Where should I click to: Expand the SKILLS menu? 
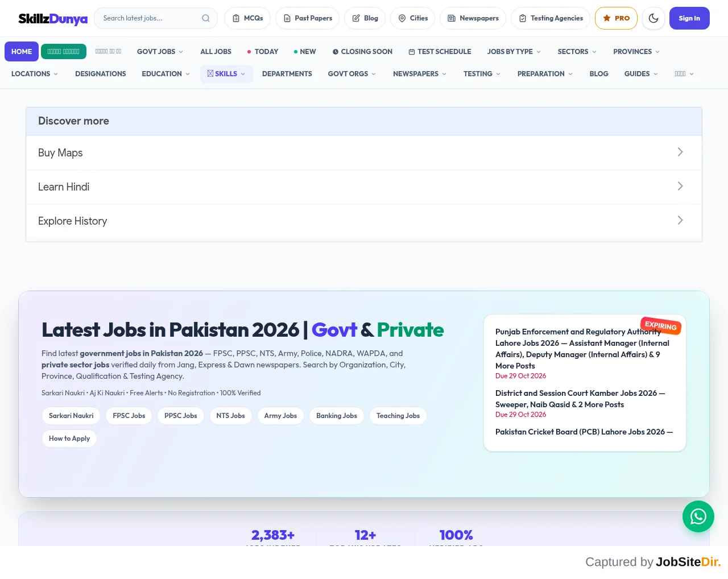(226, 74)
